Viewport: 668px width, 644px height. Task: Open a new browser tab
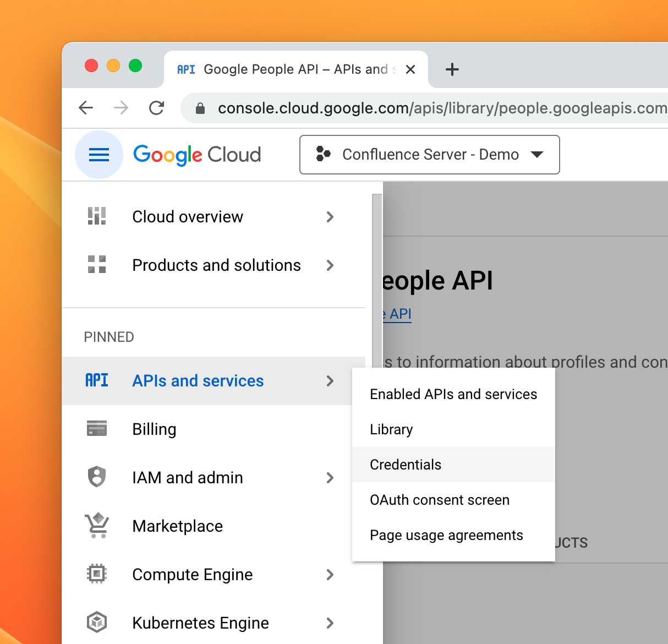452,69
